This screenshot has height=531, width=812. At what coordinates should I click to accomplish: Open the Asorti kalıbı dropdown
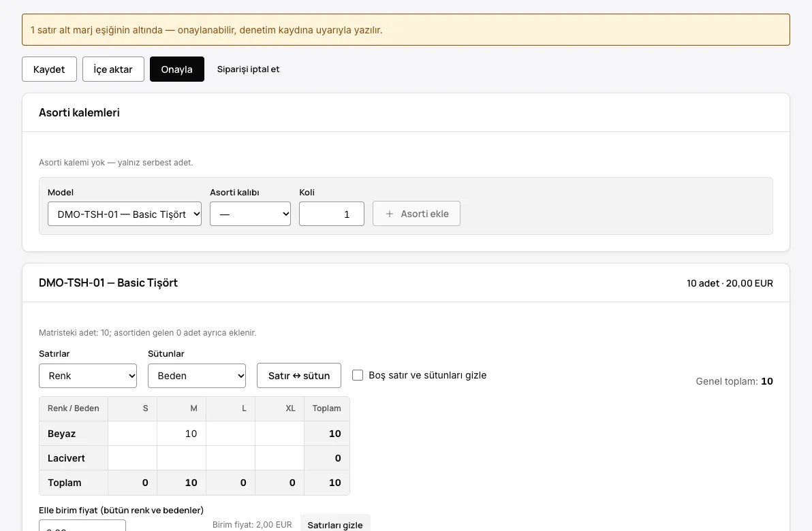[x=250, y=214]
